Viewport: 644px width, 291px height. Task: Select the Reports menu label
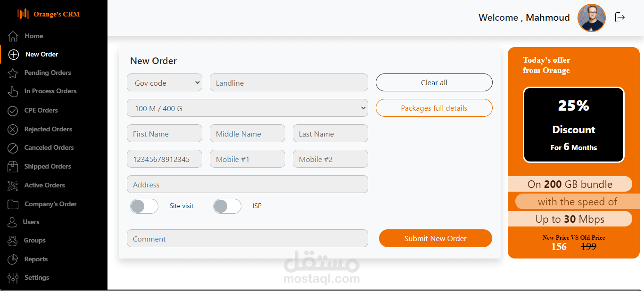click(36, 259)
